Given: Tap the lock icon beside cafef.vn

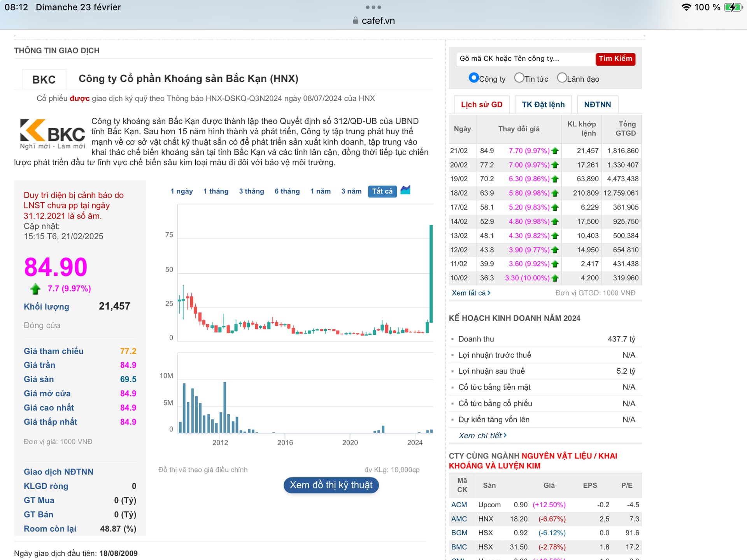Looking at the screenshot, I should pos(355,21).
